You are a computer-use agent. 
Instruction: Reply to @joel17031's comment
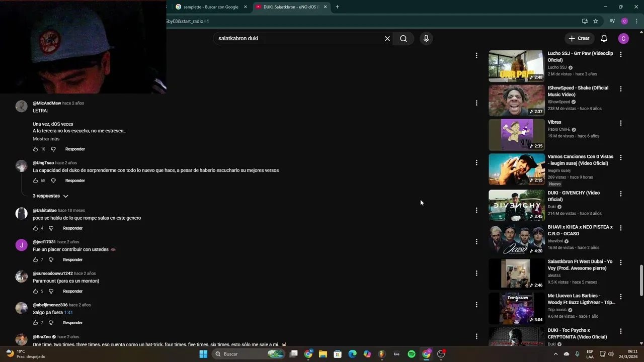(72, 260)
